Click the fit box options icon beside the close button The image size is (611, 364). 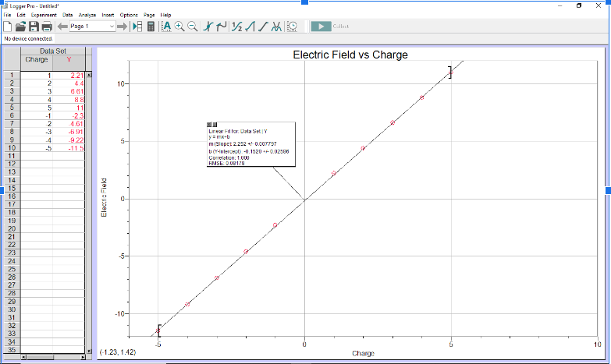coord(215,125)
